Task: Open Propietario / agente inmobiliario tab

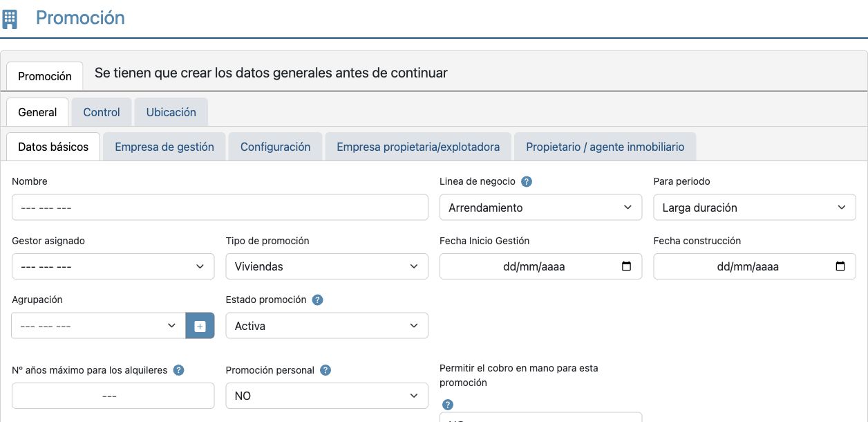Action: point(605,147)
